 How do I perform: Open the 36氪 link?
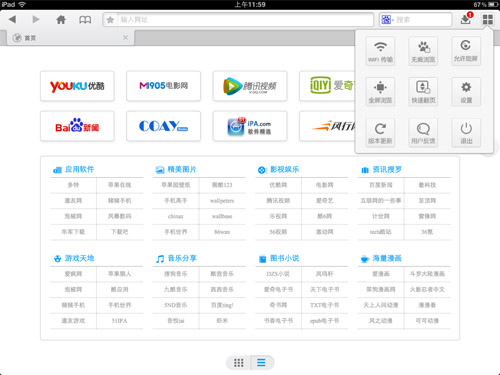[427, 232]
